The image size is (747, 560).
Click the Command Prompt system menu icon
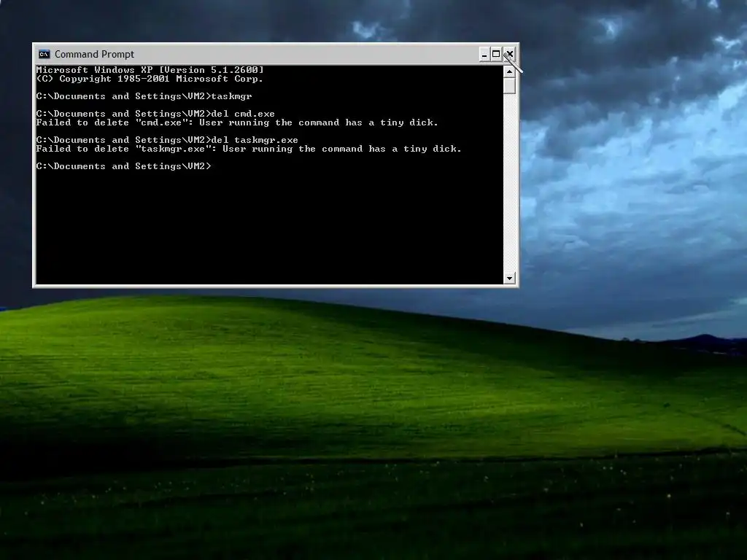point(44,54)
